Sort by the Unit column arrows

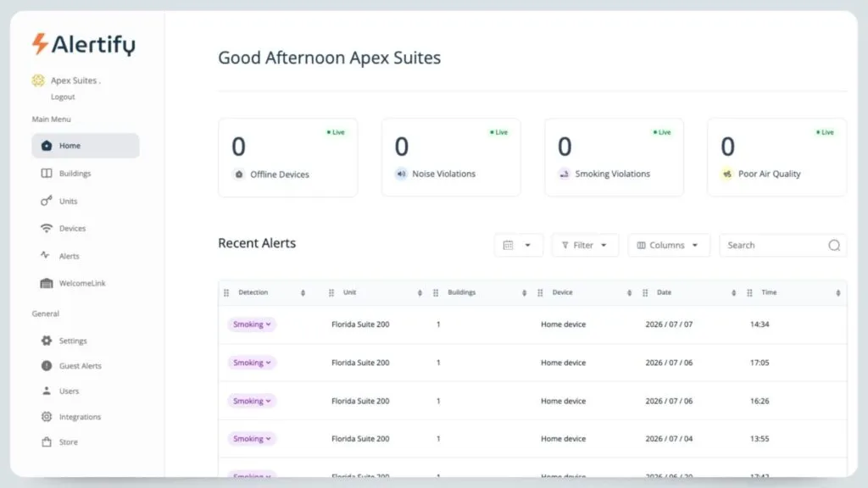[420, 292]
